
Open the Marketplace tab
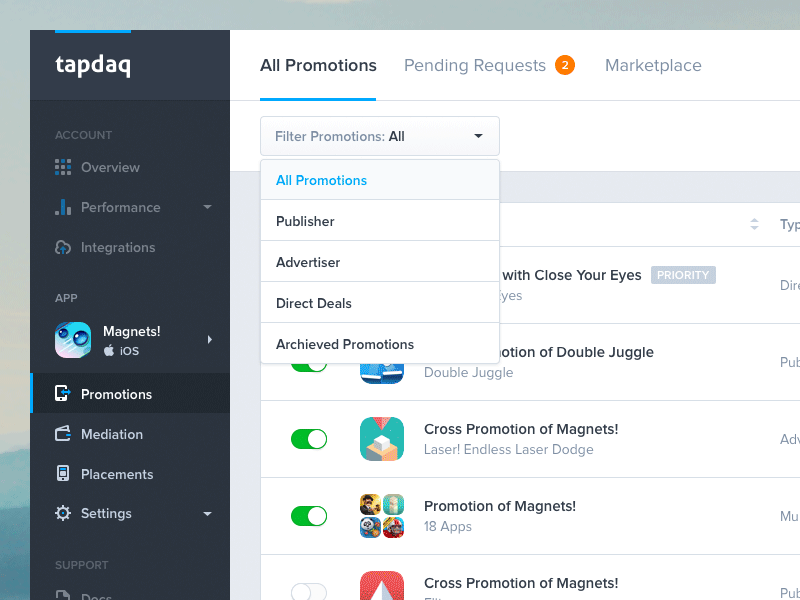pyautogui.click(x=653, y=65)
